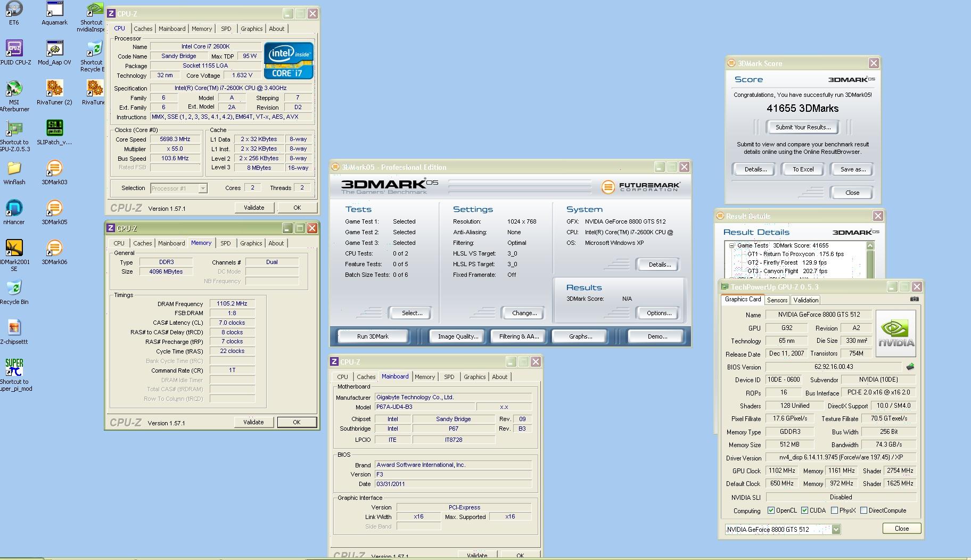Collapse the Game Tests tree node

(x=733, y=245)
